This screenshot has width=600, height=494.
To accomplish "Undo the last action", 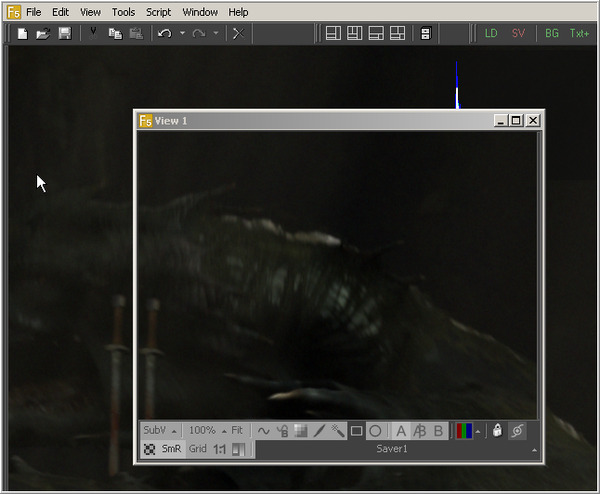I will point(165,34).
